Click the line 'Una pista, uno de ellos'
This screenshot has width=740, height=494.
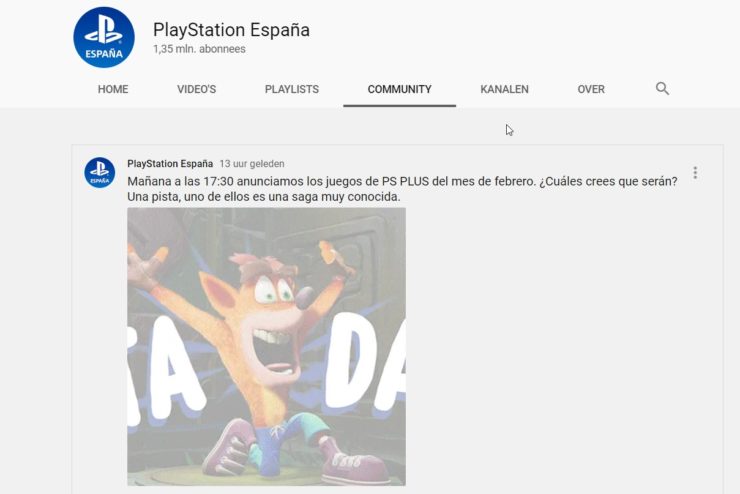263,197
